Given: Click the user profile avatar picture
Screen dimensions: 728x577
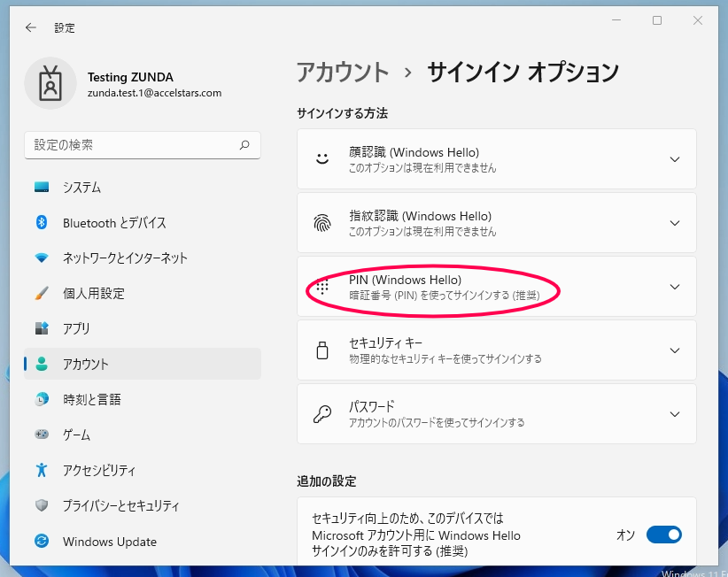Looking at the screenshot, I should [x=50, y=83].
